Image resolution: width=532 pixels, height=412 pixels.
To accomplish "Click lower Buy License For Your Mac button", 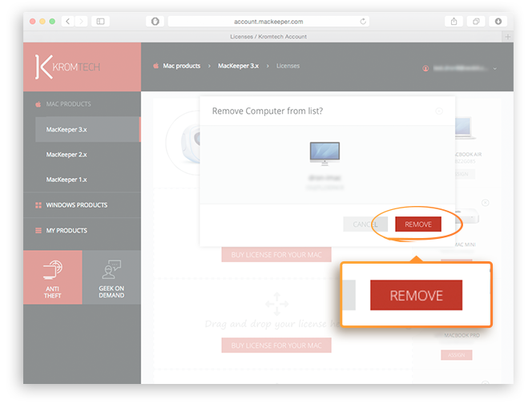I will [x=276, y=345].
